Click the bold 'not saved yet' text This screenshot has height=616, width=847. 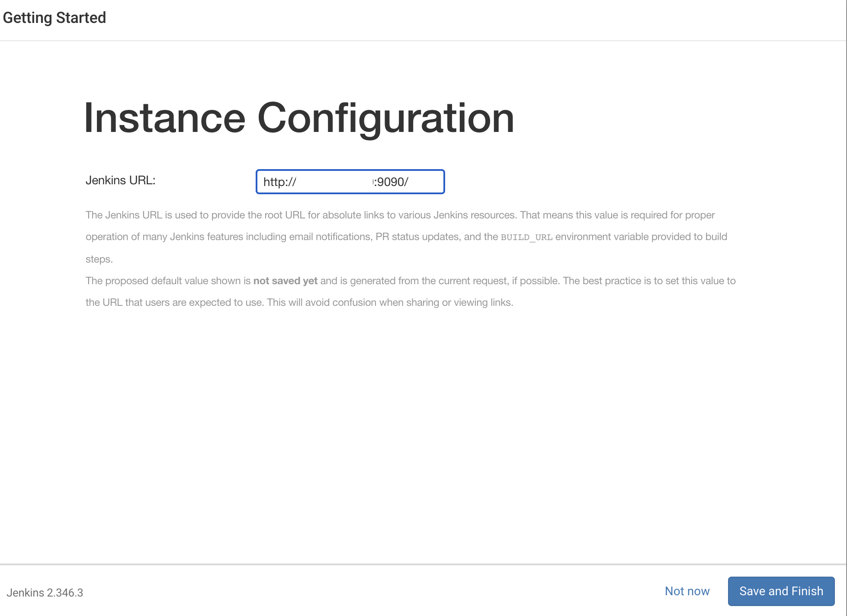(x=285, y=281)
